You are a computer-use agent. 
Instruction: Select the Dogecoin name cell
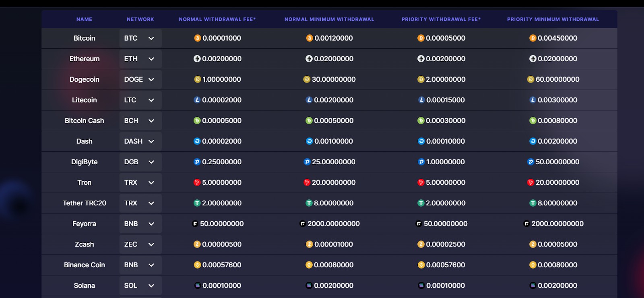(85, 79)
